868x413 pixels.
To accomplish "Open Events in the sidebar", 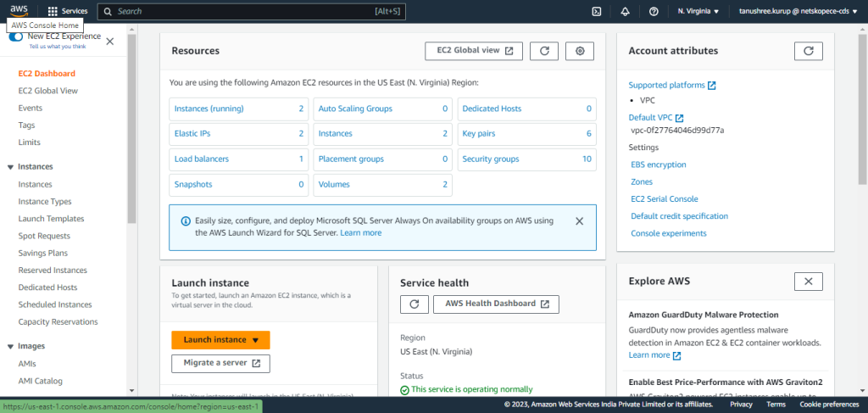I will (31, 108).
